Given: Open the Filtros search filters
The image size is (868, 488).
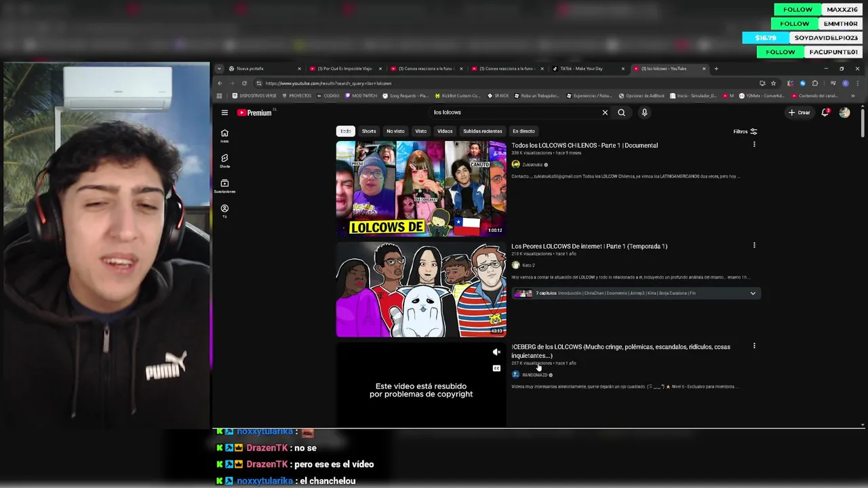Looking at the screenshot, I should tap(745, 131).
